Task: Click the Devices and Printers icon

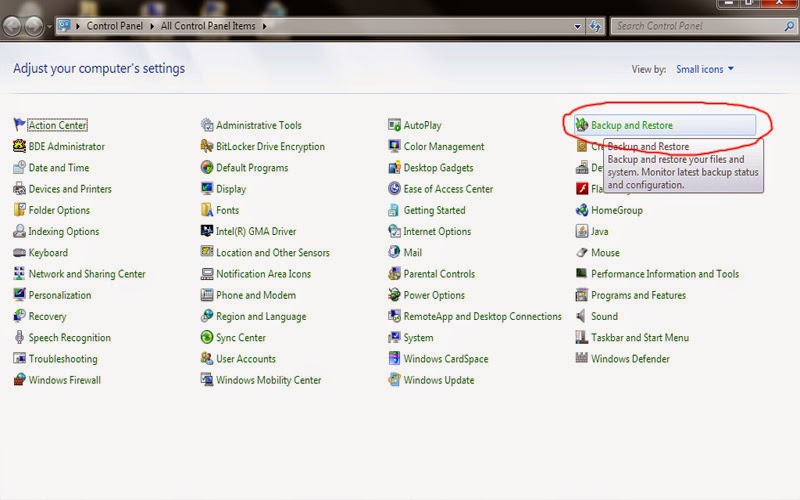Action: [x=19, y=189]
